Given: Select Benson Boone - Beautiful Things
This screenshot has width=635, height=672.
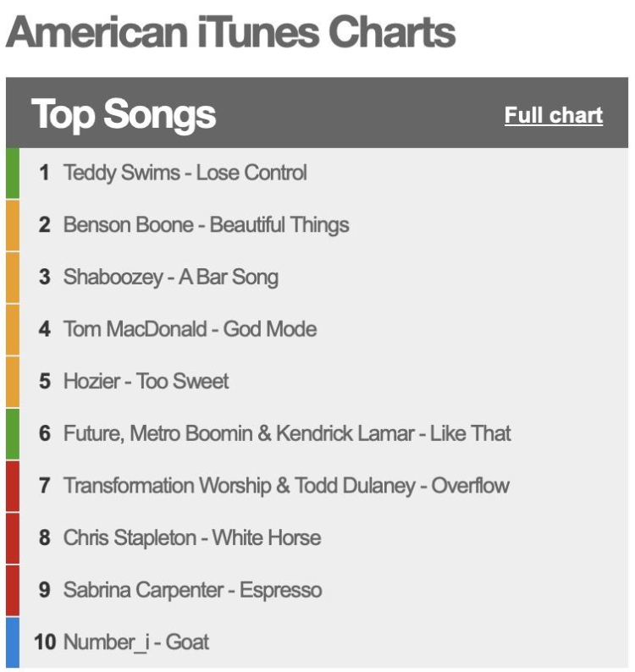Looking at the screenshot, I should 206,225.
